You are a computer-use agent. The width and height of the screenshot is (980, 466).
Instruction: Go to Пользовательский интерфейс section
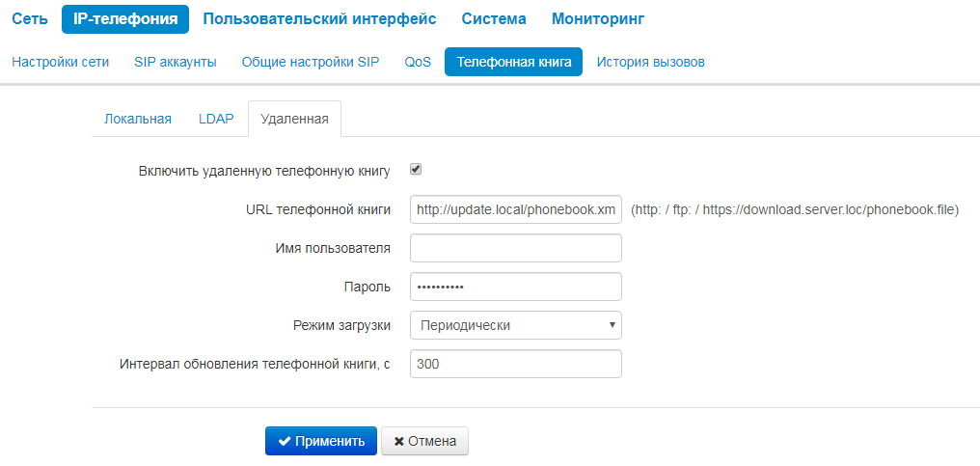point(319,18)
